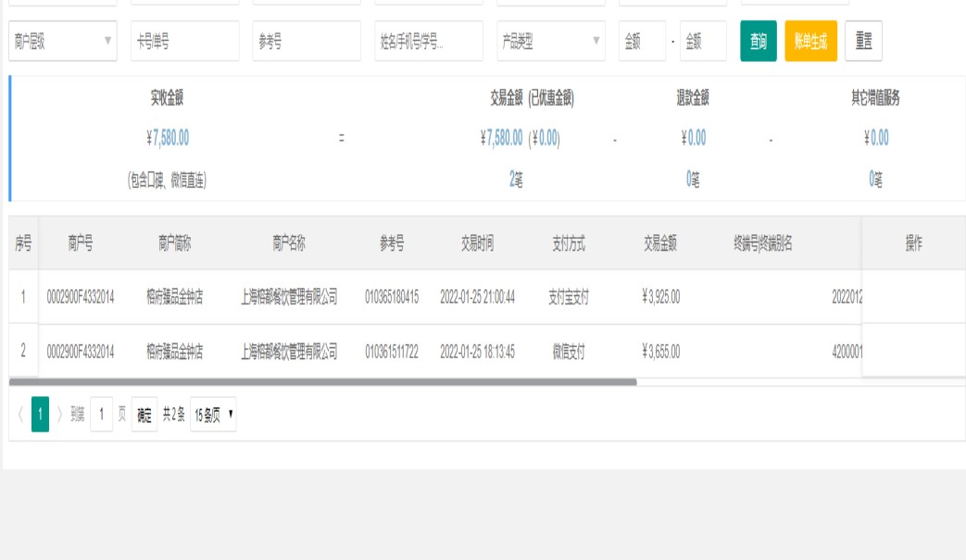Select the 支付宝支付 transaction row
Screen dimensions: 966x560
(435, 297)
